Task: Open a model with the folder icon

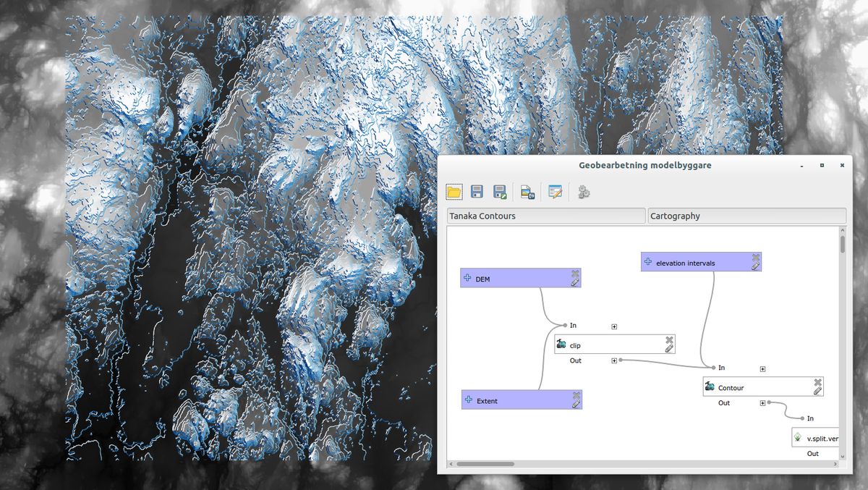Action: [x=454, y=192]
